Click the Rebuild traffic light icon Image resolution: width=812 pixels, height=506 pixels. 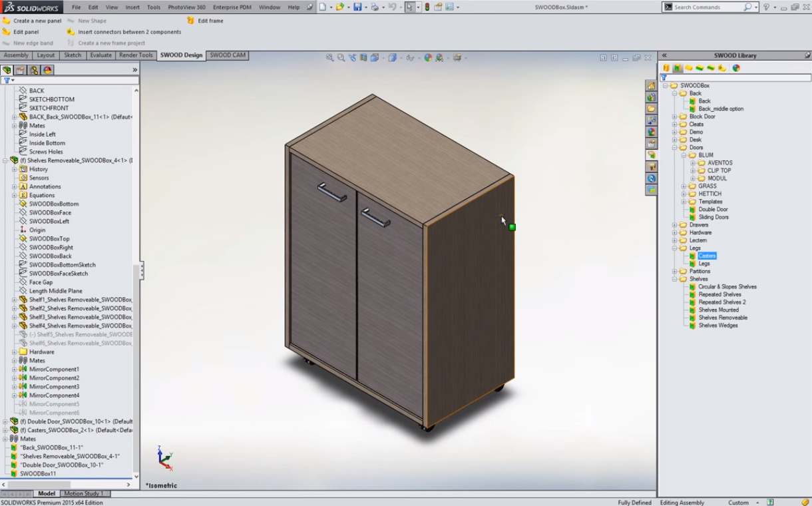coord(427,7)
